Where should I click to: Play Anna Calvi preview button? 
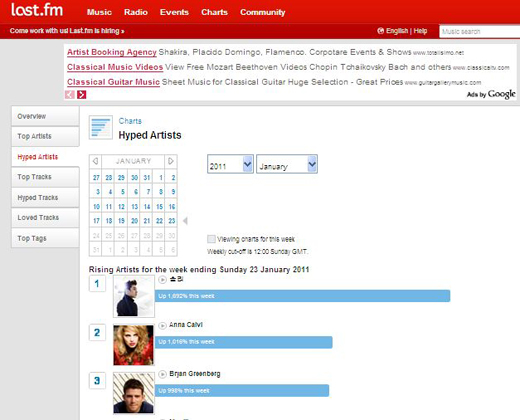click(x=162, y=325)
